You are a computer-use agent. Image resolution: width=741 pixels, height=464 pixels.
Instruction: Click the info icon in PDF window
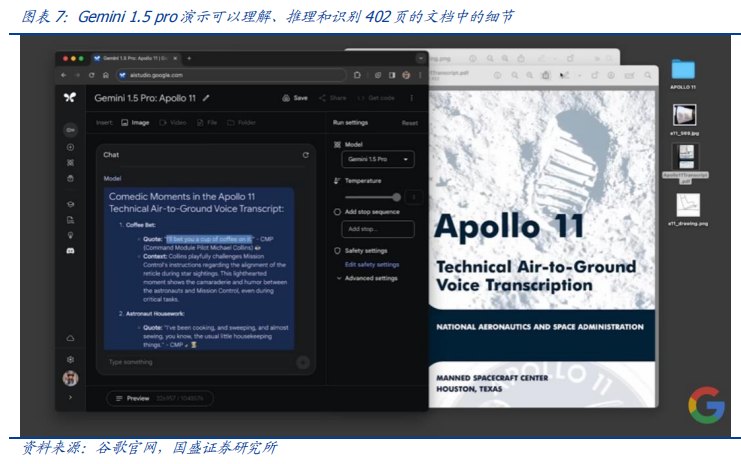(x=497, y=75)
